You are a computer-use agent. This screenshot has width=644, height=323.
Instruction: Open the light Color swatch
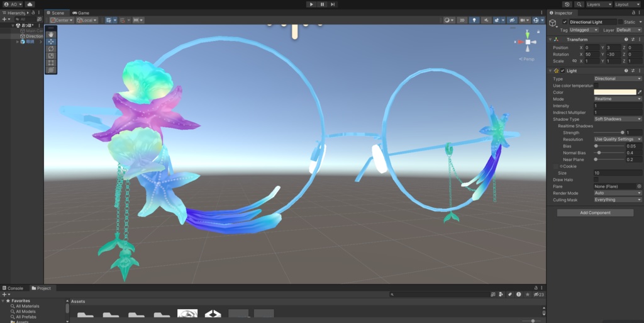[x=615, y=92]
